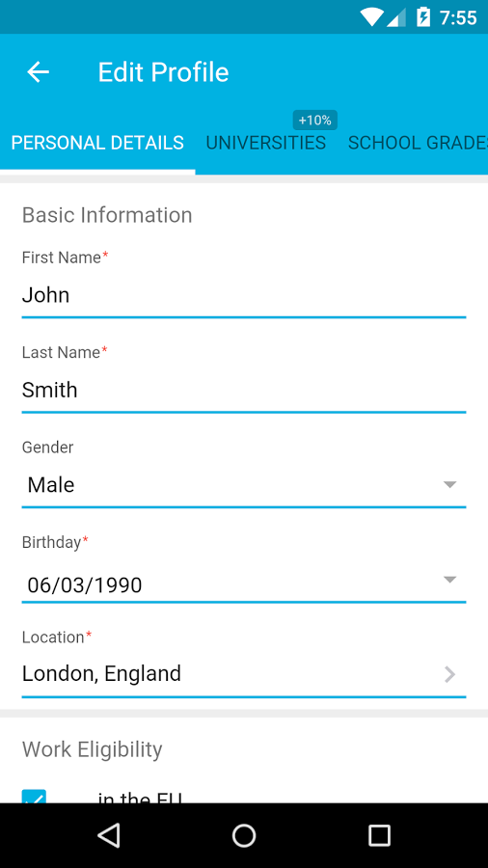
Task: Switch to the School Grades tab
Action: pos(418,143)
